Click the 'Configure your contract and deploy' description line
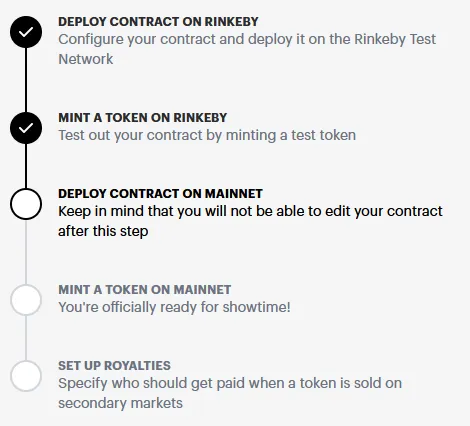This screenshot has width=470, height=426. tap(247, 39)
